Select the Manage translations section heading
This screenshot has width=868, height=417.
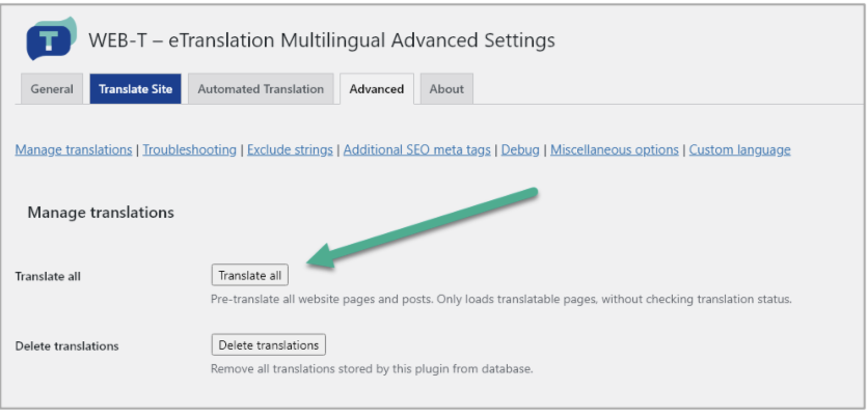pyautogui.click(x=101, y=213)
